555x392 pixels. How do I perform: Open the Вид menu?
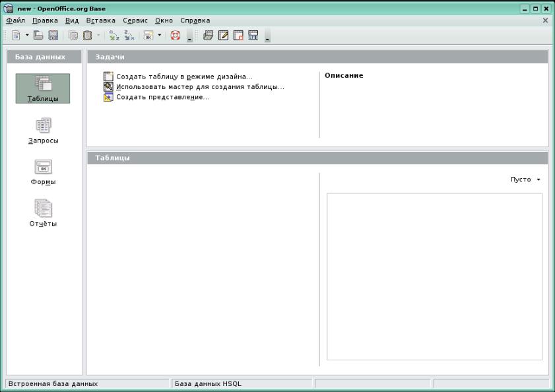click(72, 20)
